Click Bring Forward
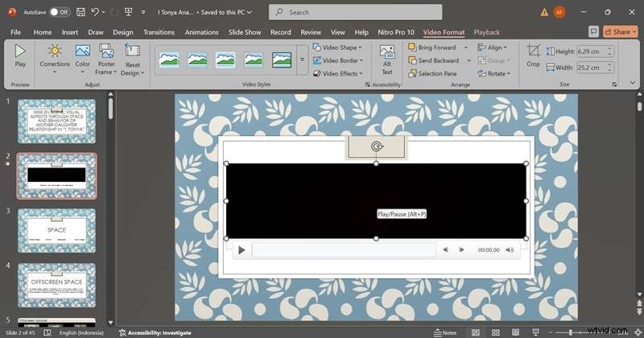This screenshot has width=644, height=338. 432,47
